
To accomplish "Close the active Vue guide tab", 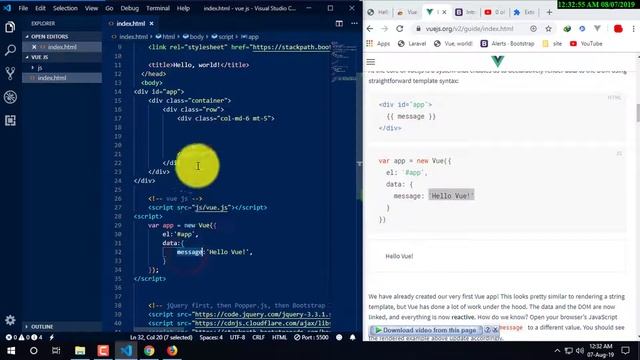I will [x=444, y=12].
